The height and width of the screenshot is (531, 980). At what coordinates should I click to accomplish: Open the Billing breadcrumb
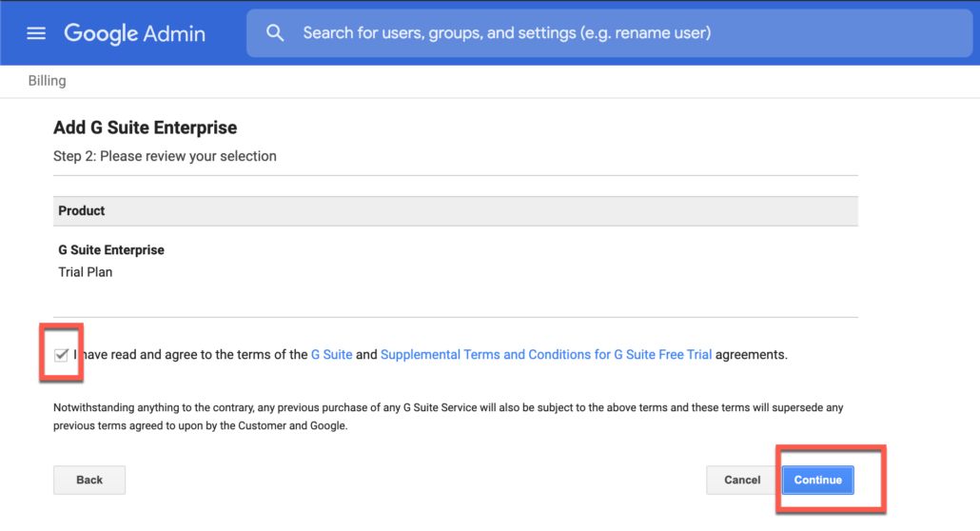pyautogui.click(x=47, y=81)
